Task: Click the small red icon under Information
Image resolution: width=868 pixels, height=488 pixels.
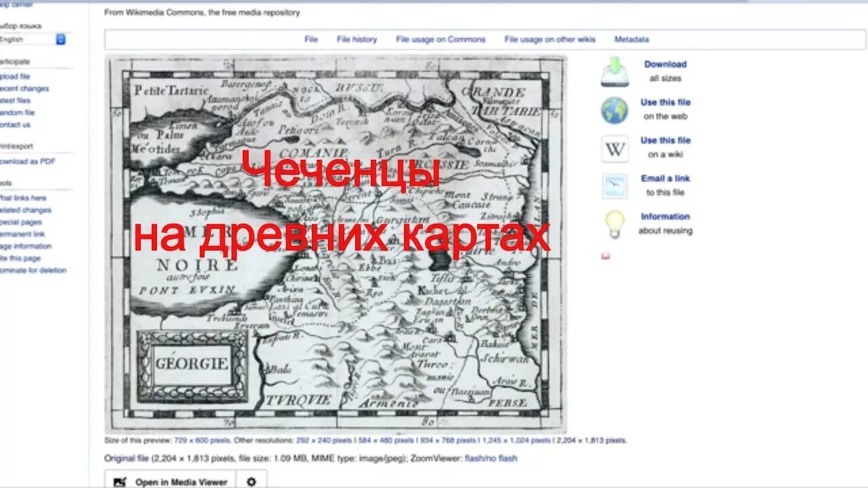Action: [x=606, y=256]
